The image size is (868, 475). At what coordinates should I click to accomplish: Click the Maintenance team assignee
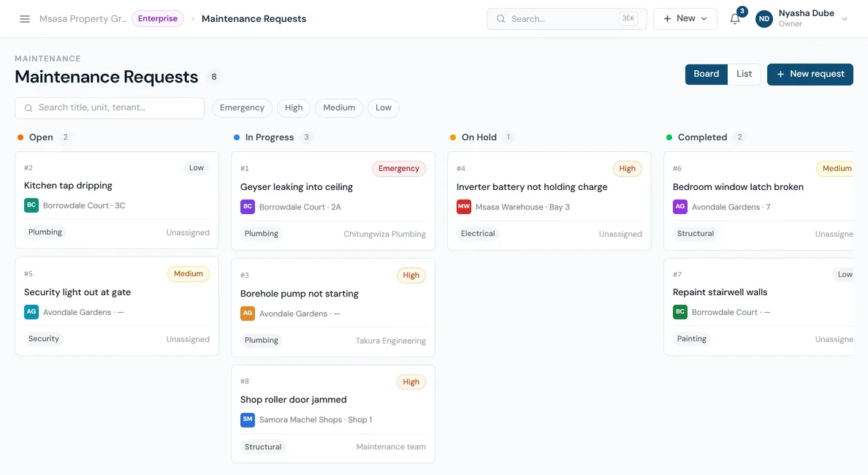pos(392,446)
